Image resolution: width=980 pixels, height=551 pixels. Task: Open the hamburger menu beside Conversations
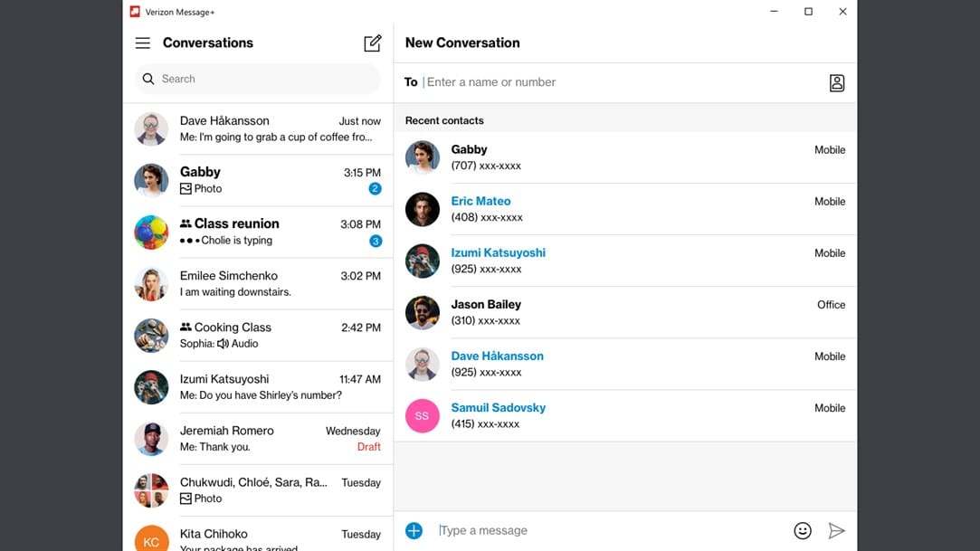(142, 43)
